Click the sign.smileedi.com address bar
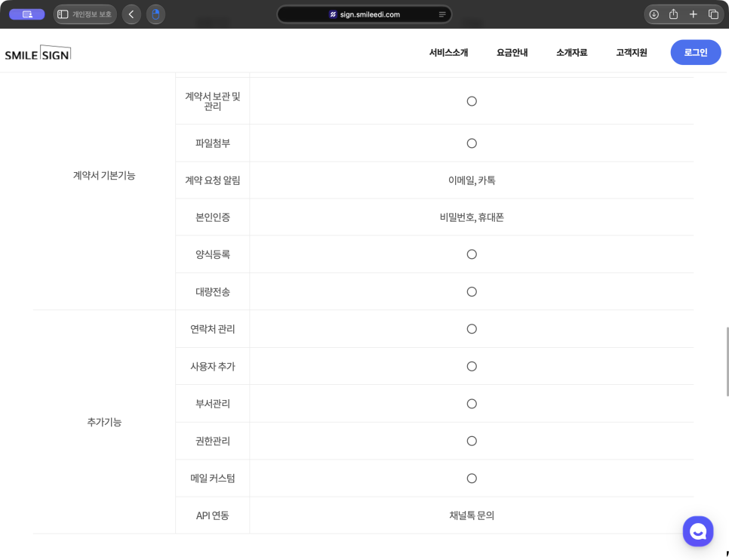 click(364, 14)
